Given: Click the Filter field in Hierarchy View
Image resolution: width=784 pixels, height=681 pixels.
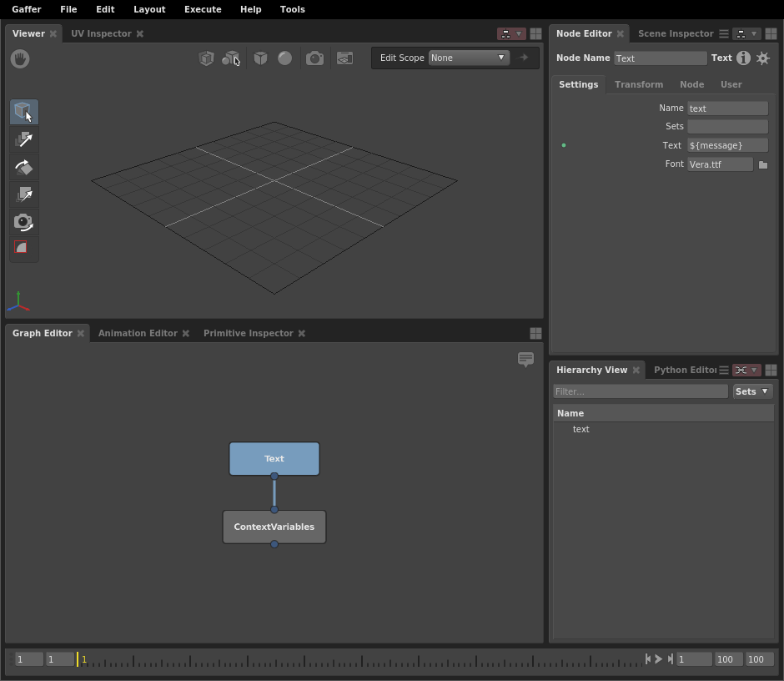Looking at the screenshot, I should (x=641, y=391).
